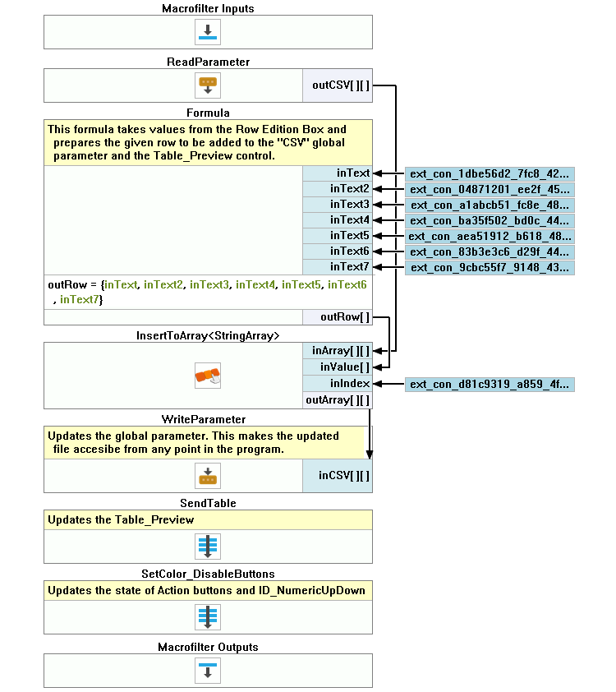Viewport: 616px width, 692px height.
Task: Select the inCSV port of WriteParameter
Action: (x=338, y=476)
